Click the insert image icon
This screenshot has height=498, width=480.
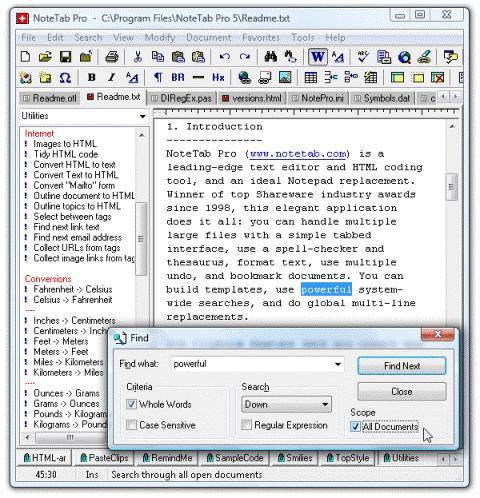(285, 78)
